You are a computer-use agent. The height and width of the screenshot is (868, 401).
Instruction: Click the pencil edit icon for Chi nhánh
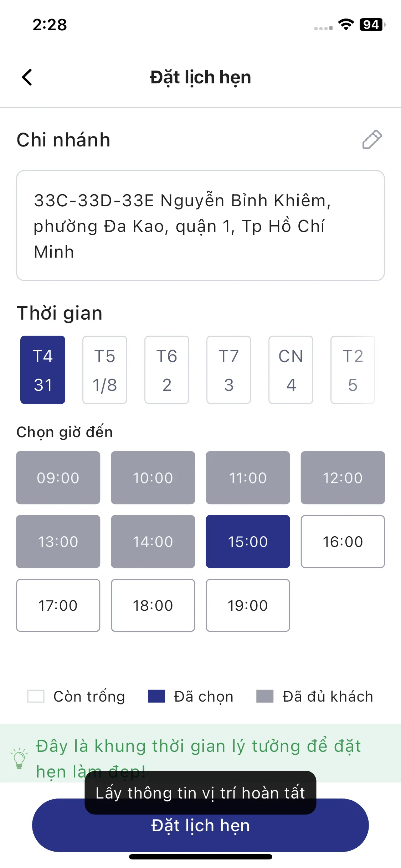point(372,139)
